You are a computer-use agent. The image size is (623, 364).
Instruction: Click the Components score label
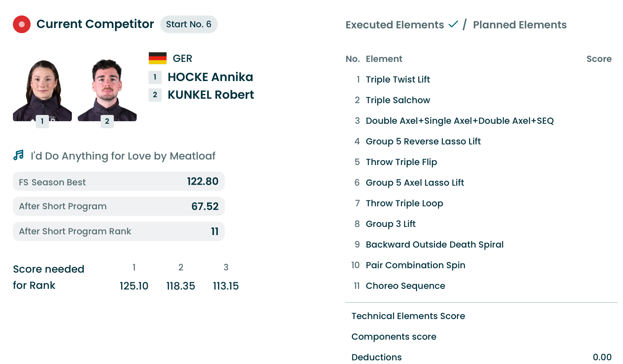coord(394,337)
